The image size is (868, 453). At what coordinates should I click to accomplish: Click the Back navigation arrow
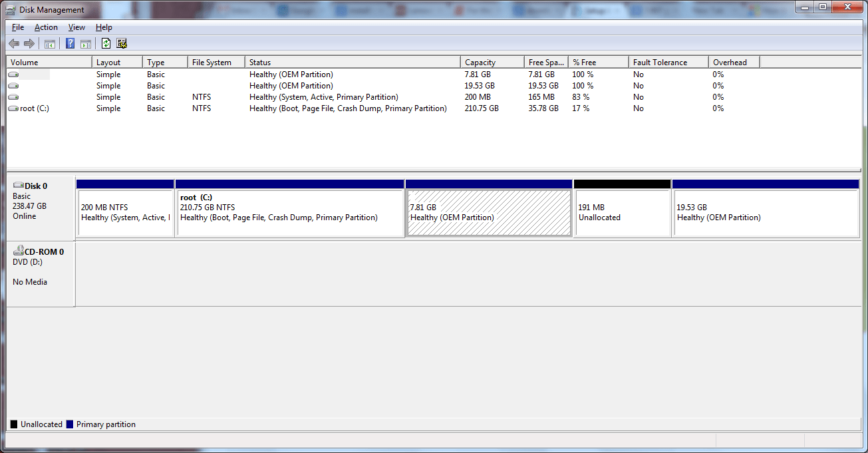click(14, 43)
